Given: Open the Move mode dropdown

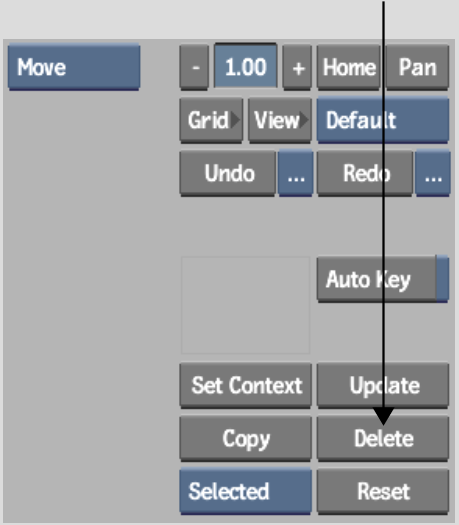Looking at the screenshot, I should coord(74,67).
